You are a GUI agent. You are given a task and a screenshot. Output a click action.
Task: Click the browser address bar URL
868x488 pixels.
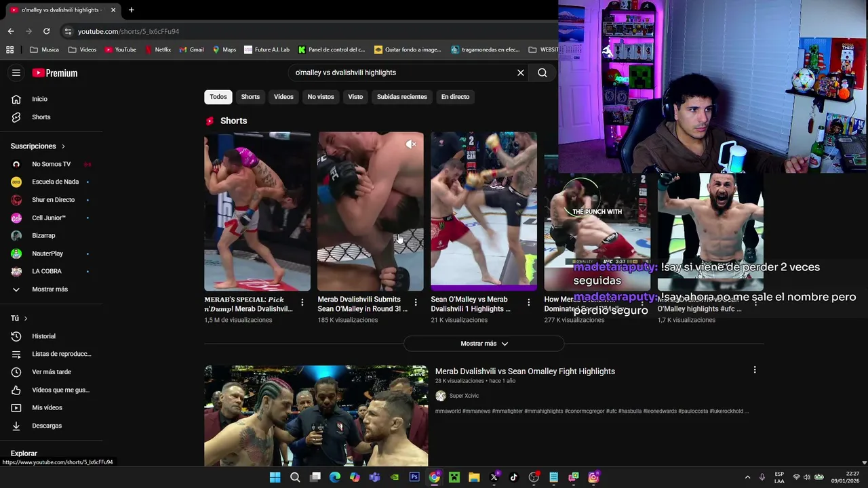pos(128,31)
